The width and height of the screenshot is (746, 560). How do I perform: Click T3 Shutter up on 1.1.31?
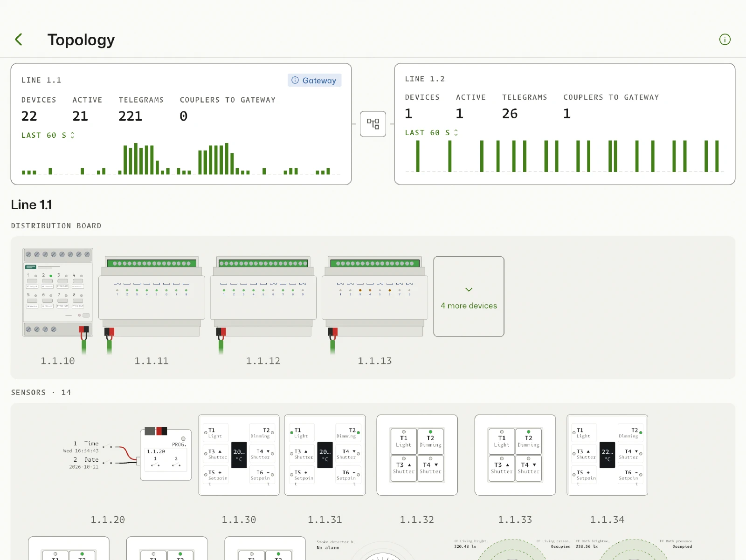pos(302,454)
